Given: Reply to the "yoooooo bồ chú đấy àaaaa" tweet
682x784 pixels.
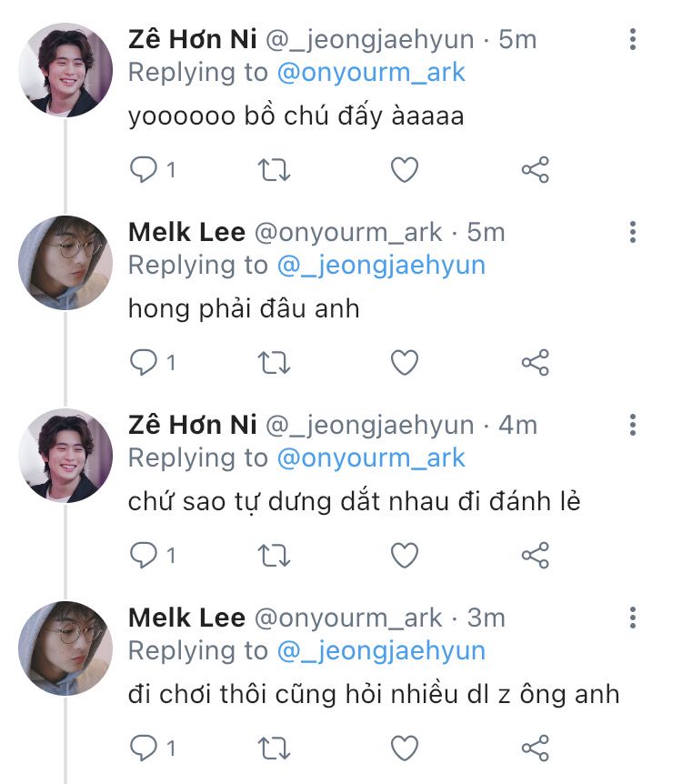Looking at the screenshot, I should (145, 169).
